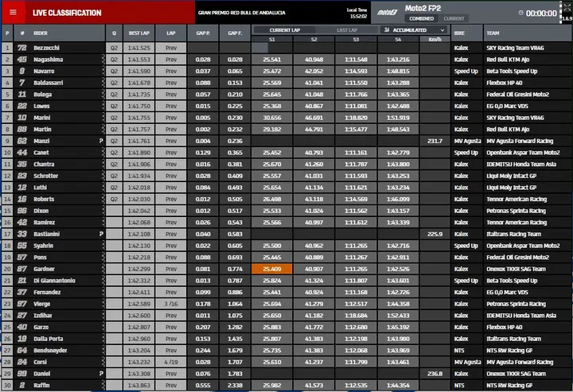
Task: Click Bezzecchi's best lap 1:41.525
Action: point(138,48)
